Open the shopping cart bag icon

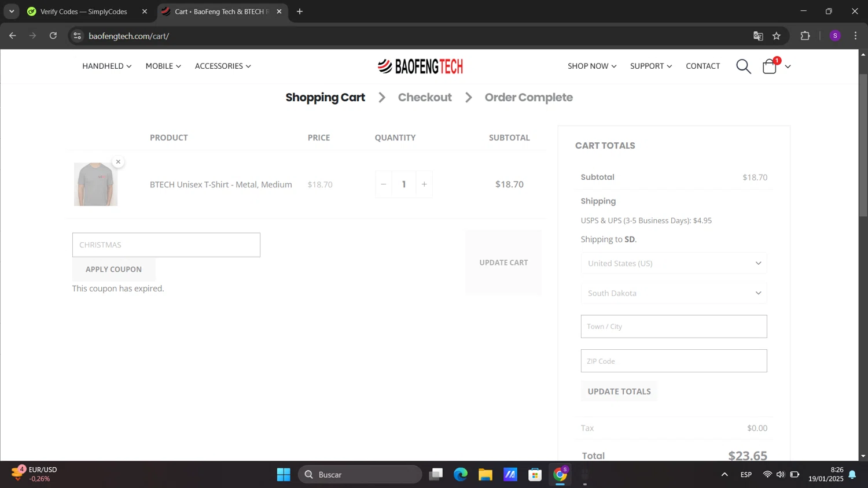[770, 66]
